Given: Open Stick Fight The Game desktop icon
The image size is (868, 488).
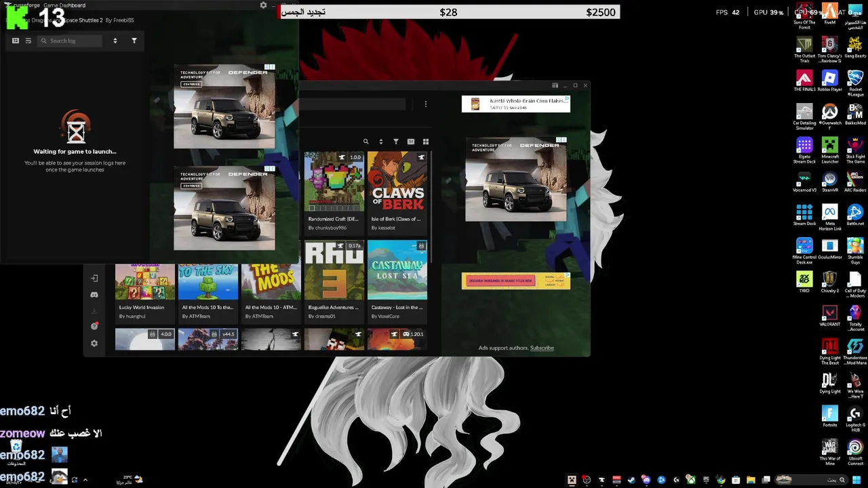Looking at the screenshot, I should pyautogui.click(x=855, y=150).
